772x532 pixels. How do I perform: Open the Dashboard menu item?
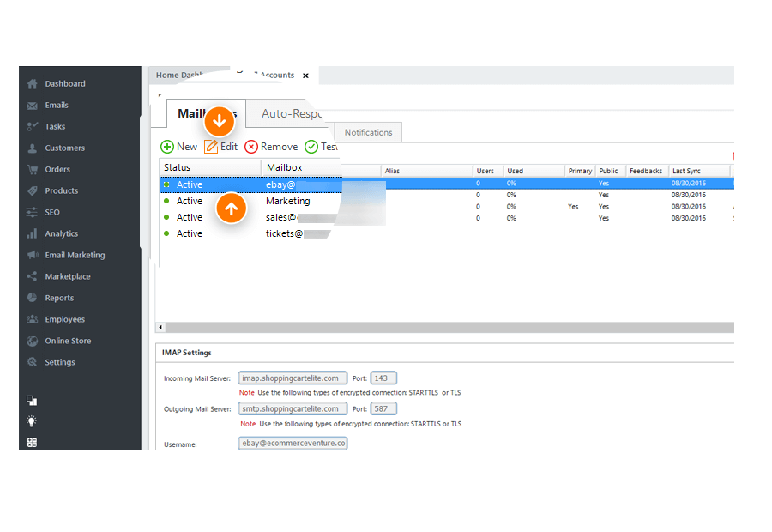tap(65, 84)
